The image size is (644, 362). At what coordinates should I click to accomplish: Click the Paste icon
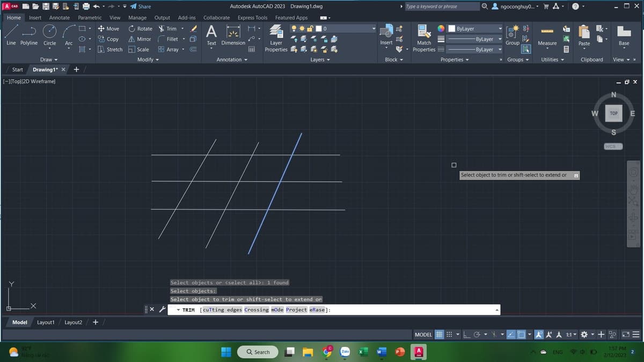[x=584, y=35]
